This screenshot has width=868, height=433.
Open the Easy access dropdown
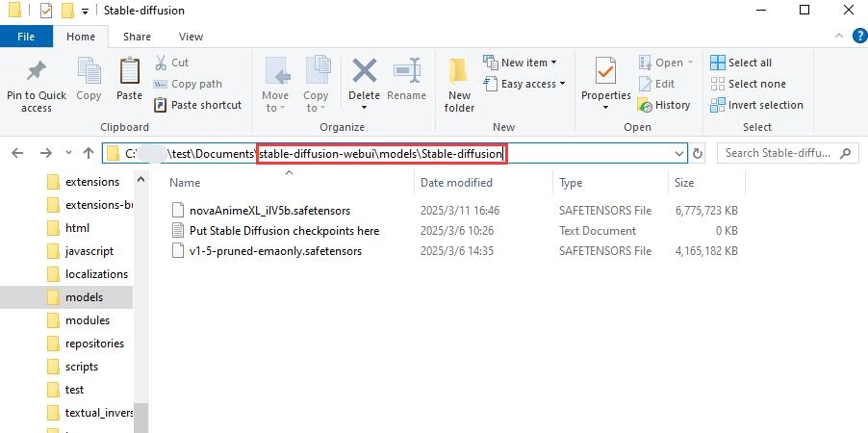click(527, 84)
